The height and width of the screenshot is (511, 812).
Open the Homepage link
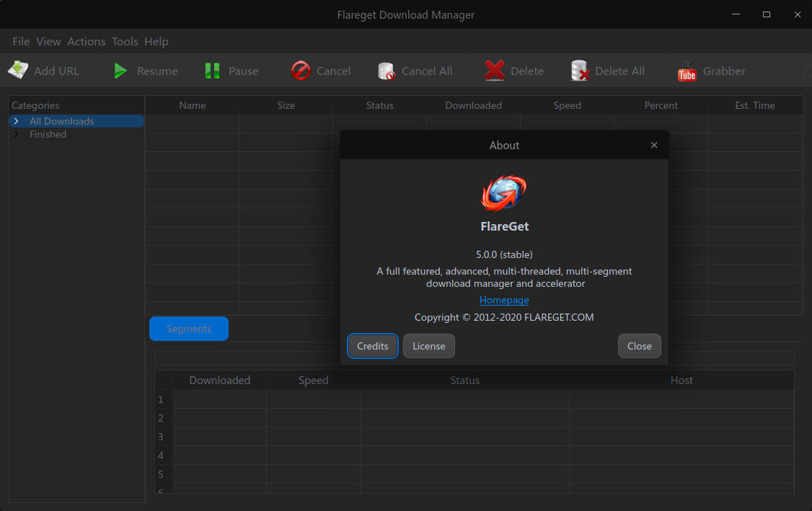click(504, 300)
